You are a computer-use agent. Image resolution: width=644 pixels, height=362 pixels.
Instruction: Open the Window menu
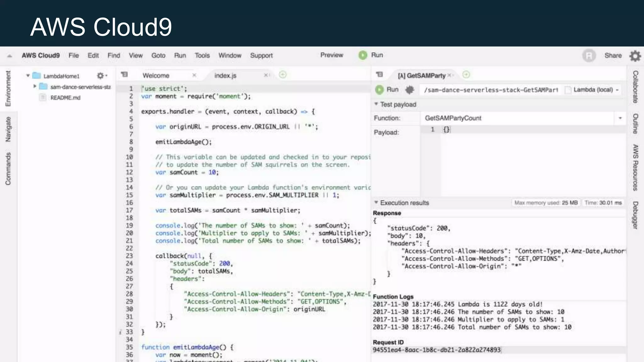(x=230, y=55)
